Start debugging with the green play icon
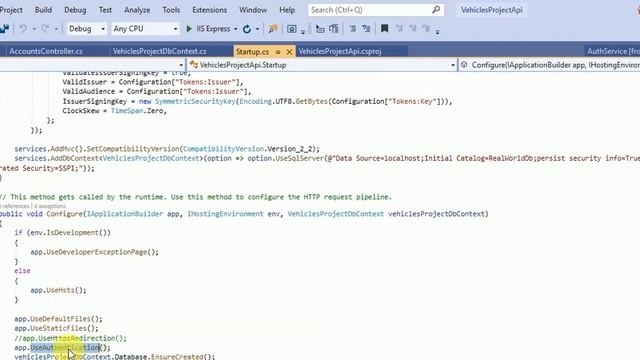Screen dimensions: 640x360 click(189, 29)
